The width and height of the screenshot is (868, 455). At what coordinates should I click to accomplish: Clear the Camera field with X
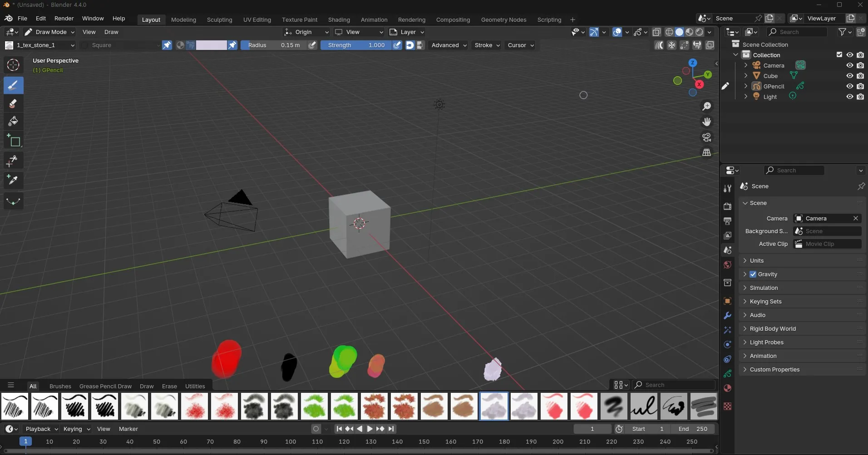click(x=856, y=218)
